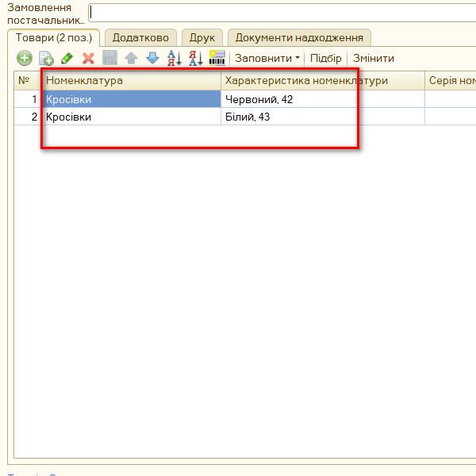Sort rows ascending A to Я
The height and width of the screenshot is (476, 476).
175,58
